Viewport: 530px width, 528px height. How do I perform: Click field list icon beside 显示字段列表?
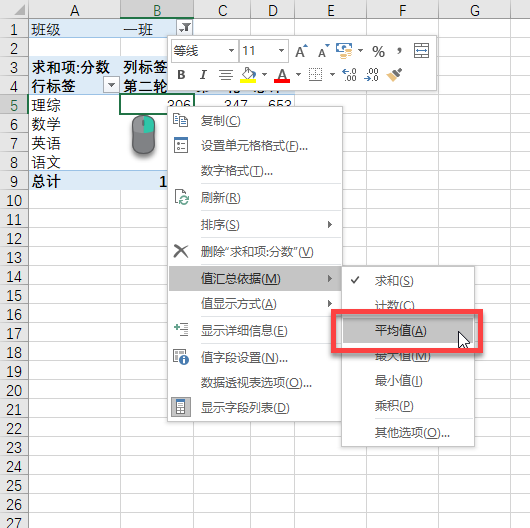coord(181,407)
